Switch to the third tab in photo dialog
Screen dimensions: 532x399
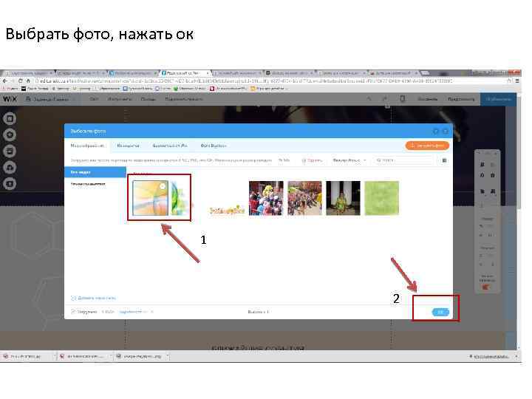[x=170, y=146]
